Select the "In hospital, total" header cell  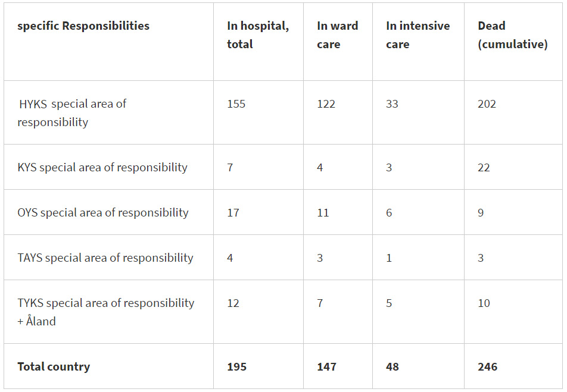pos(257,35)
